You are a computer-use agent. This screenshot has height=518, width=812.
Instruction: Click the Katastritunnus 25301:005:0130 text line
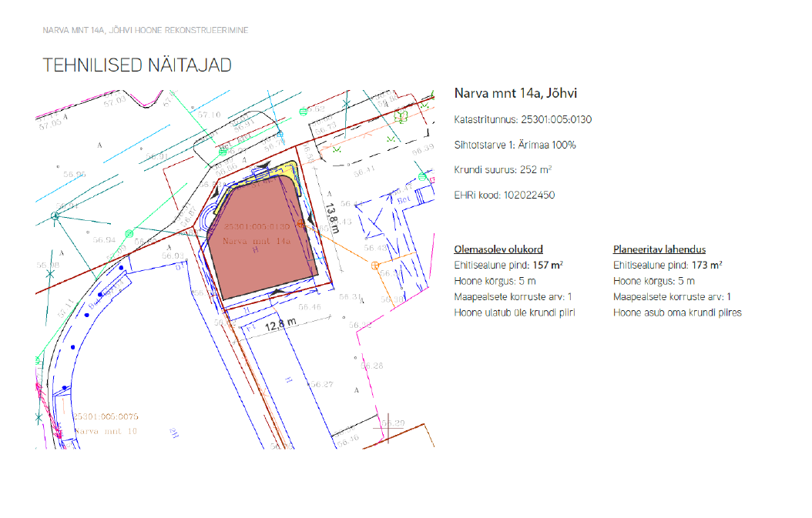coord(523,120)
